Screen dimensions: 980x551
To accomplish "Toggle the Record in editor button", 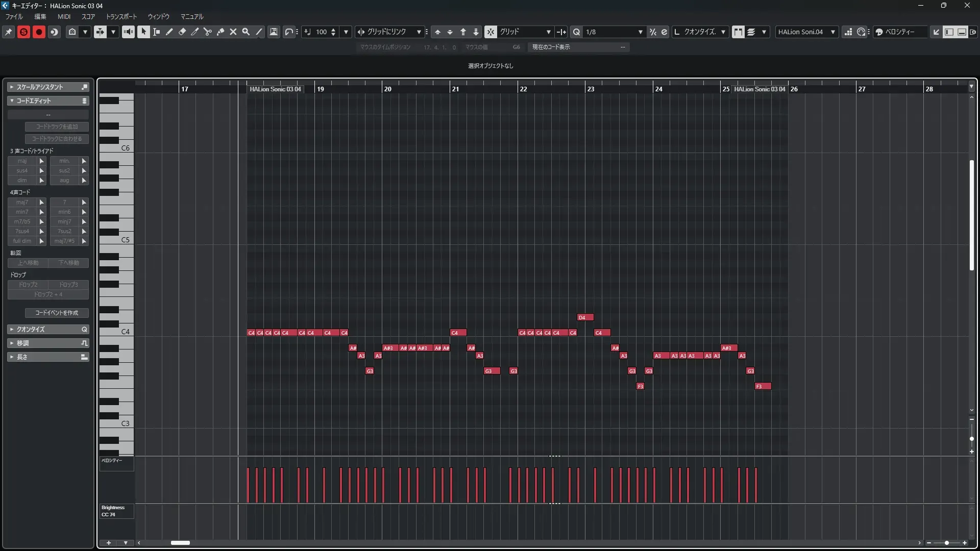I will tap(39, 32).
